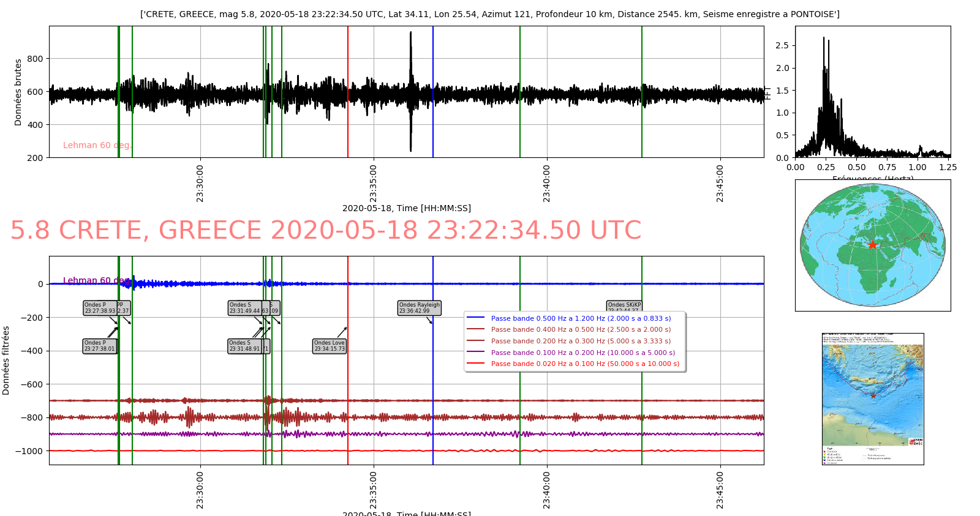This screenshot has height=516, width=980.
Task: Click the large spike in the raw data trace
Action: click(x=410, y=37)
